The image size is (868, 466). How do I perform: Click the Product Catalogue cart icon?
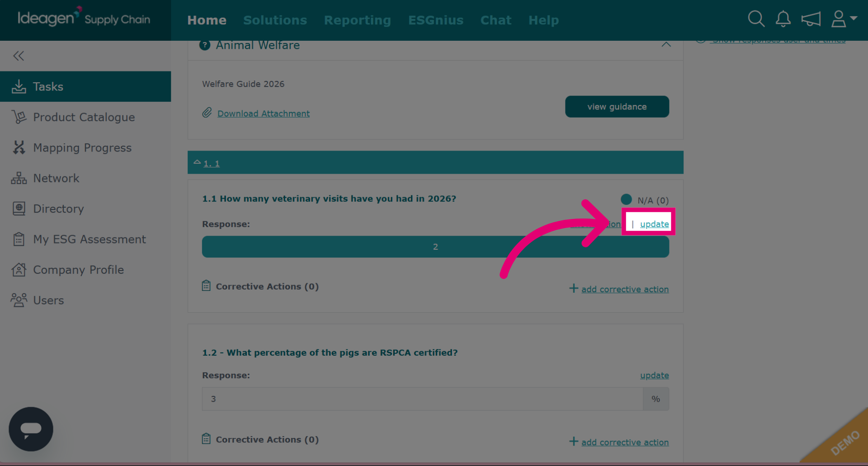click(19, 117)
